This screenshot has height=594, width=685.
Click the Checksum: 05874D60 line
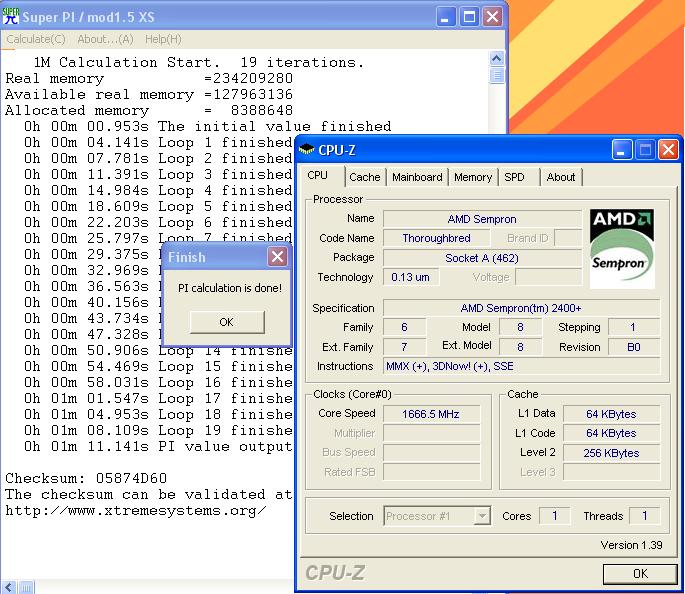tap(86, 478)
